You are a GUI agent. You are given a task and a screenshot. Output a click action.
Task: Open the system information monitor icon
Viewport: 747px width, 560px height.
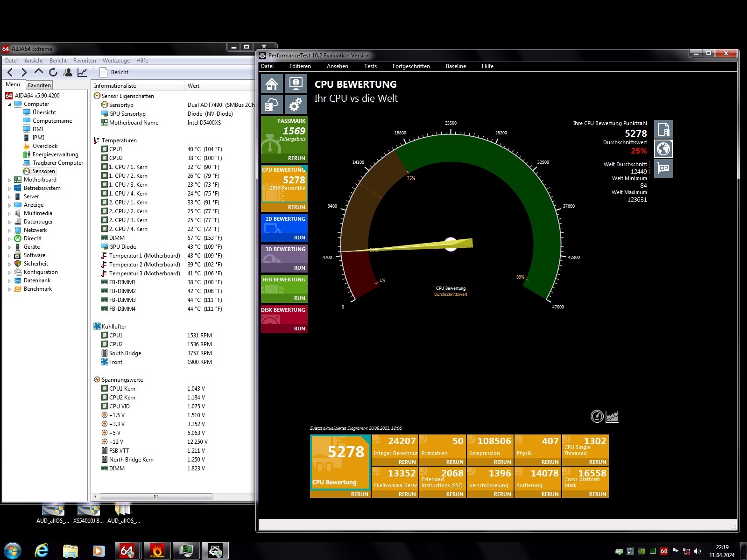pos(296,84)
